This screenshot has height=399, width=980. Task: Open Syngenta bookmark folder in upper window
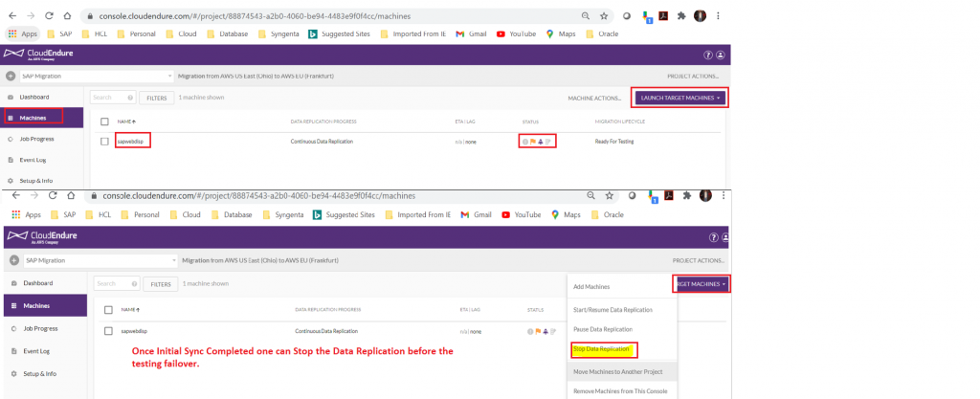pos(278,33)
